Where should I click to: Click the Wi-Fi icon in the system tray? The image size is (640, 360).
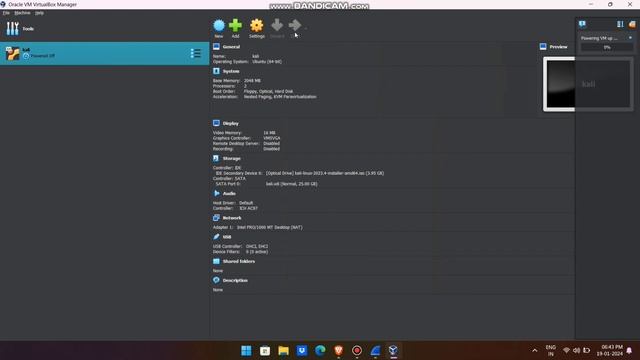tap(566, 351)
